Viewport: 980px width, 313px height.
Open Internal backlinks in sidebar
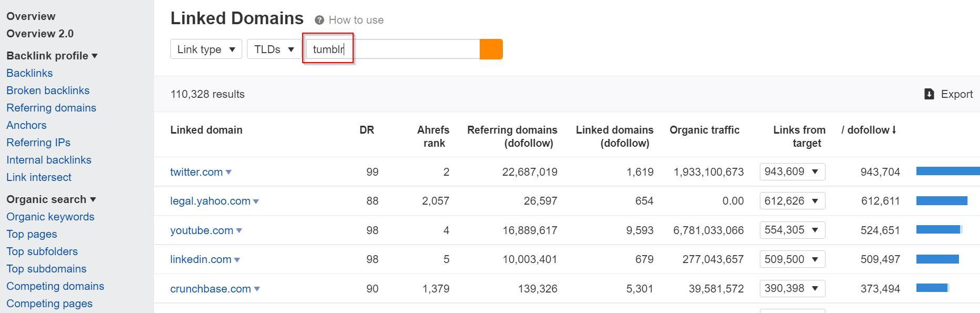pos(49,160)
